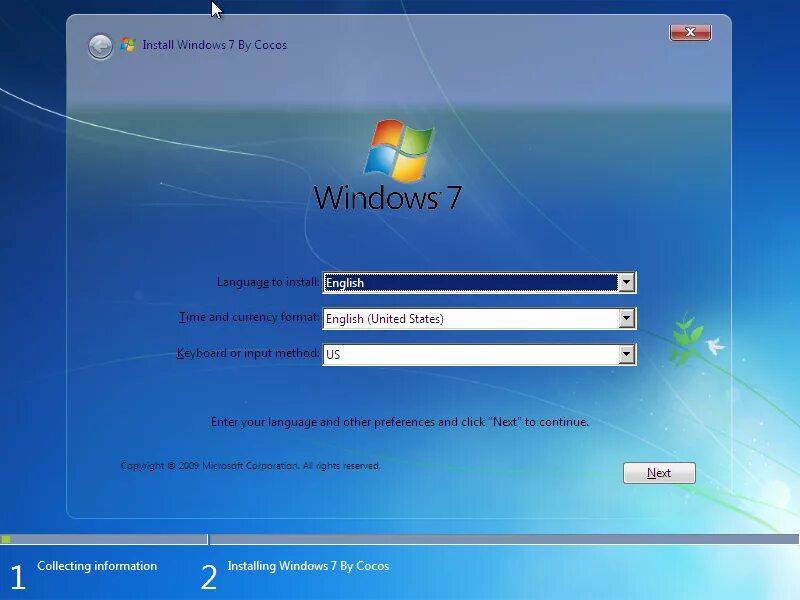This screenshot has width=800, height=600.
Task: Click the Next button
Action: (x=659, y=473)
